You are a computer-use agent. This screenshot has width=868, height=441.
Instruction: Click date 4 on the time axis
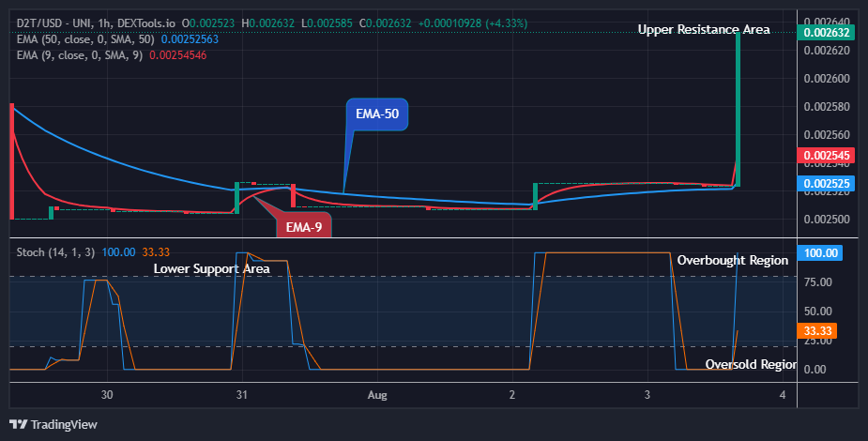pyautogui.click(x=783, y=395)
